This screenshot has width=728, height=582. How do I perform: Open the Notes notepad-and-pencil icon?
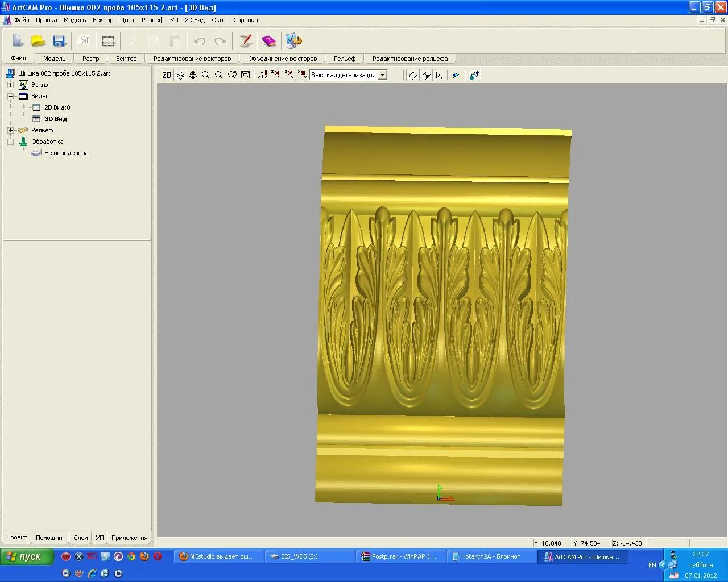(x=246, y=41)
